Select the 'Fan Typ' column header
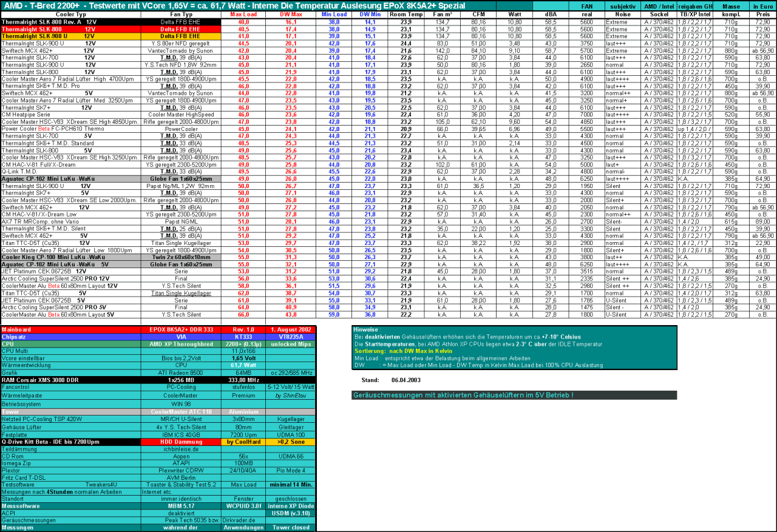Image resolution: width=777 pixels, height=532 pixels. tap(181, 14)
